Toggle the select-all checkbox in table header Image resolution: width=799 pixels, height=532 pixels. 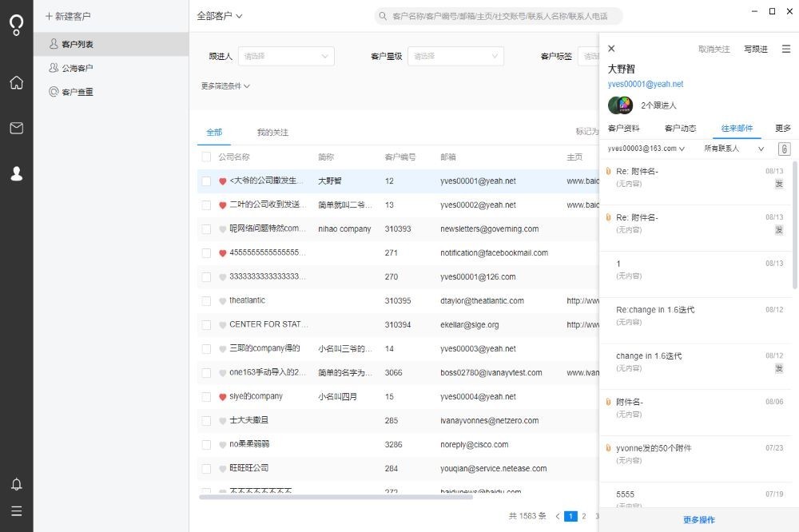pyautogui.click(x=206, y=157)
